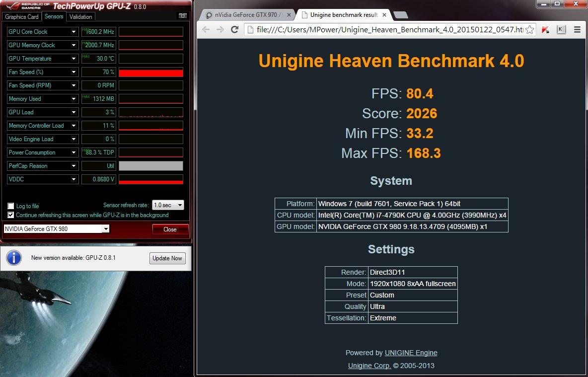Click the 30.0 °C temperature value
Screen dimensions: 588x377
[x=99, y=59]
